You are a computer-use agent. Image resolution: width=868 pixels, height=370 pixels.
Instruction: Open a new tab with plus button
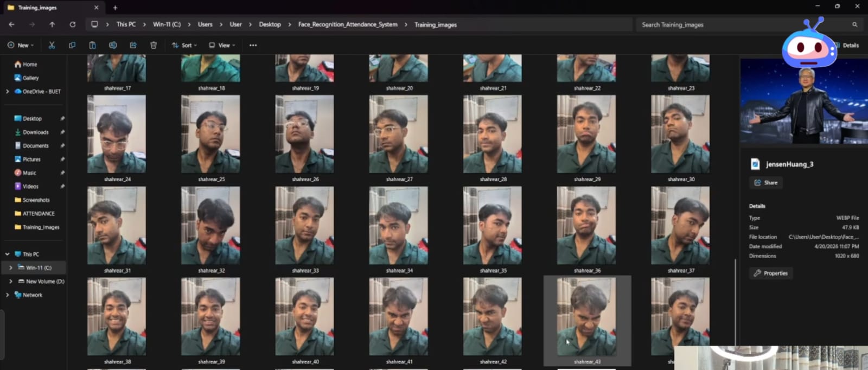pos(115,8)
